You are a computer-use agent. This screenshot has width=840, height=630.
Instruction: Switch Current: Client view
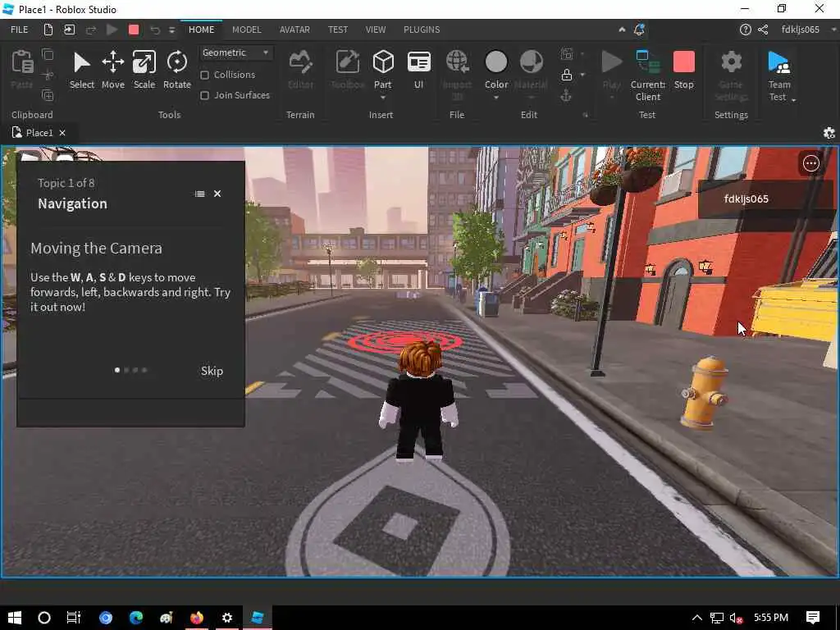(x=648, y=75)
